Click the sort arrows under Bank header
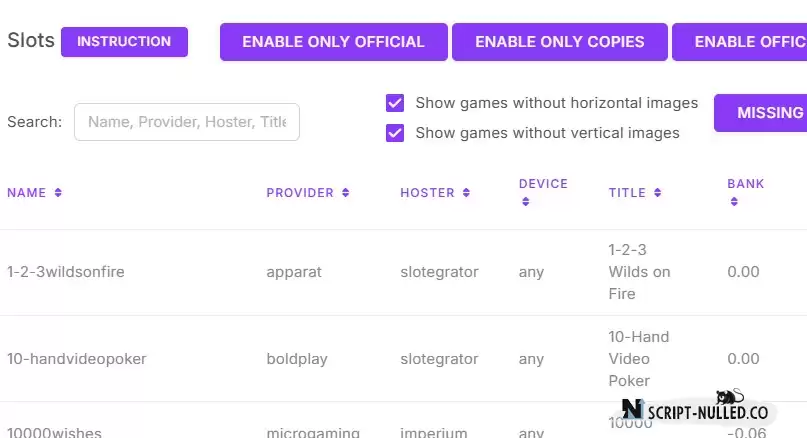 coord(734,202)
